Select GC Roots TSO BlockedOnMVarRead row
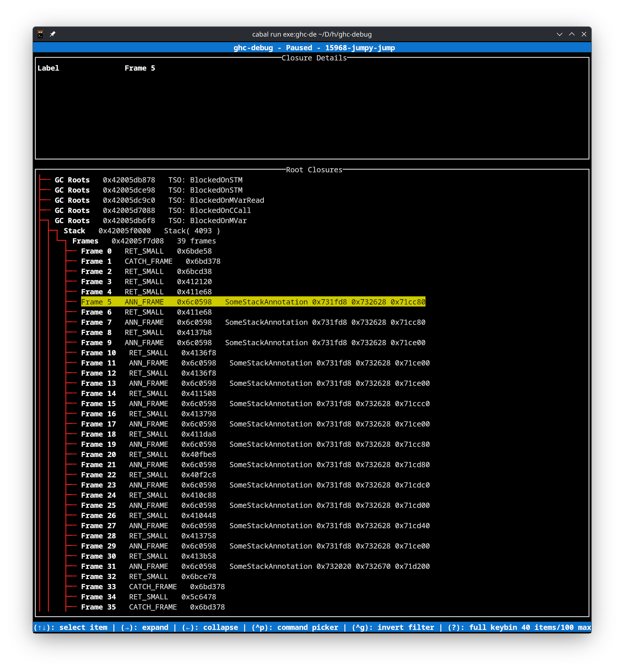 point(159,200)
